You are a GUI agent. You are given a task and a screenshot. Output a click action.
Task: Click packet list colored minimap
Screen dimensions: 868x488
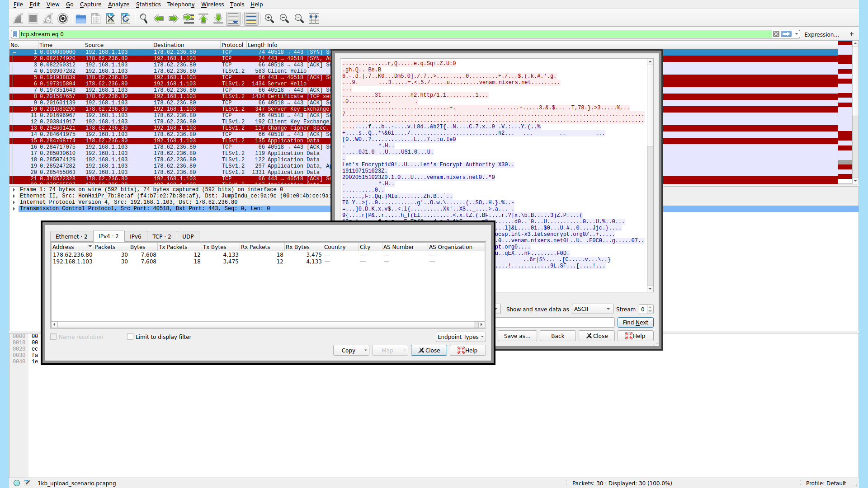pyautogui.click(x=845, y=112)
